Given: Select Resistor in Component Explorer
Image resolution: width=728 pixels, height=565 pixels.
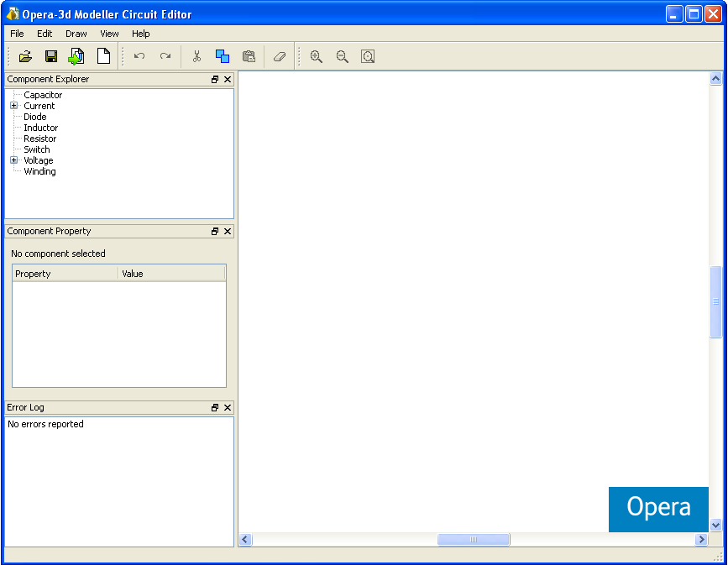Looking at the screenshot, I should [x=40, y=139].
